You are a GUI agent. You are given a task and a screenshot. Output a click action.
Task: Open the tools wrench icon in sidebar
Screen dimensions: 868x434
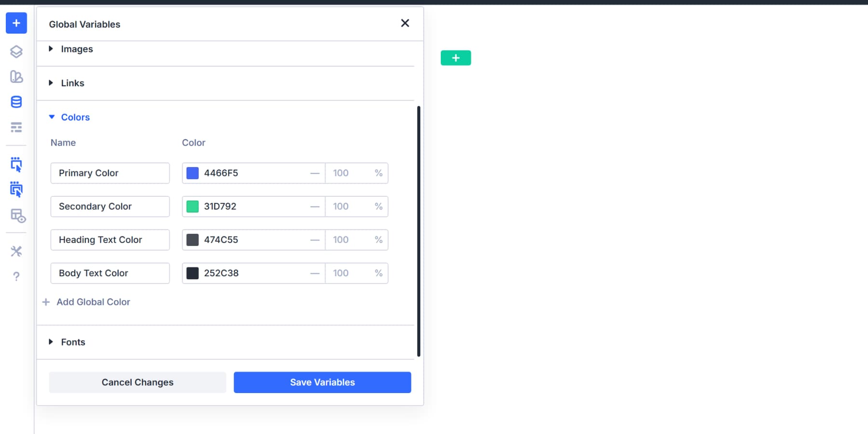16,251
